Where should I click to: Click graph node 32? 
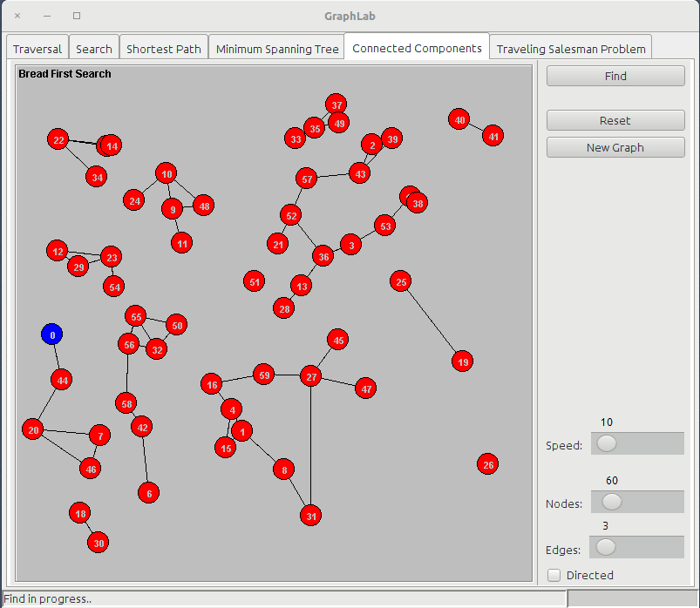click(157, 349)
